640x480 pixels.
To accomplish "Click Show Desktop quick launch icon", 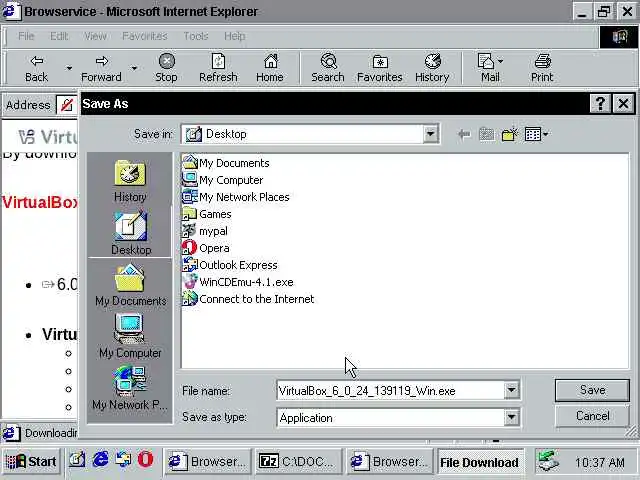I will pos(77,460).
